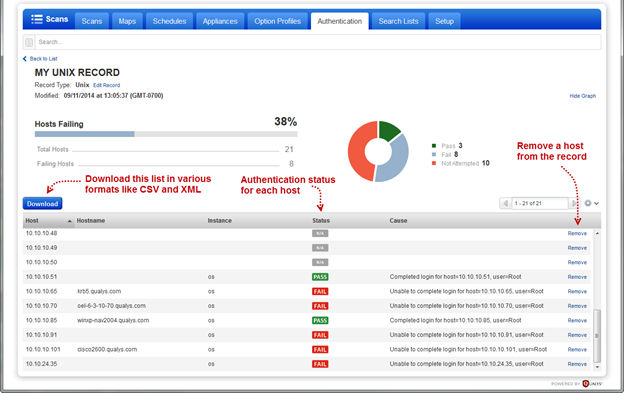
Task: Click the Hide Graph link
Action: click(583, 96)
